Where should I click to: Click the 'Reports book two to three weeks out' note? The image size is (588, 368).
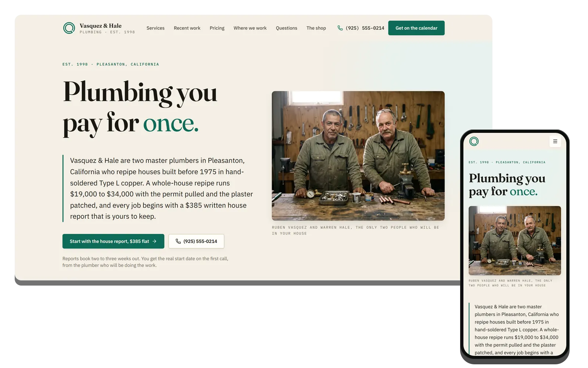[x=146, y=262]
